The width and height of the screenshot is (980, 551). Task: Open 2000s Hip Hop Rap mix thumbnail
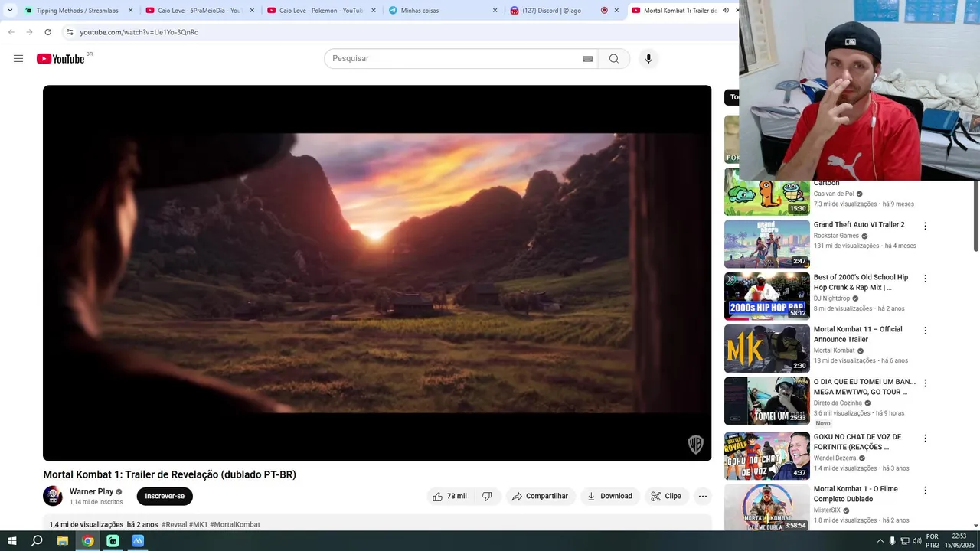[x=766, y=296]
